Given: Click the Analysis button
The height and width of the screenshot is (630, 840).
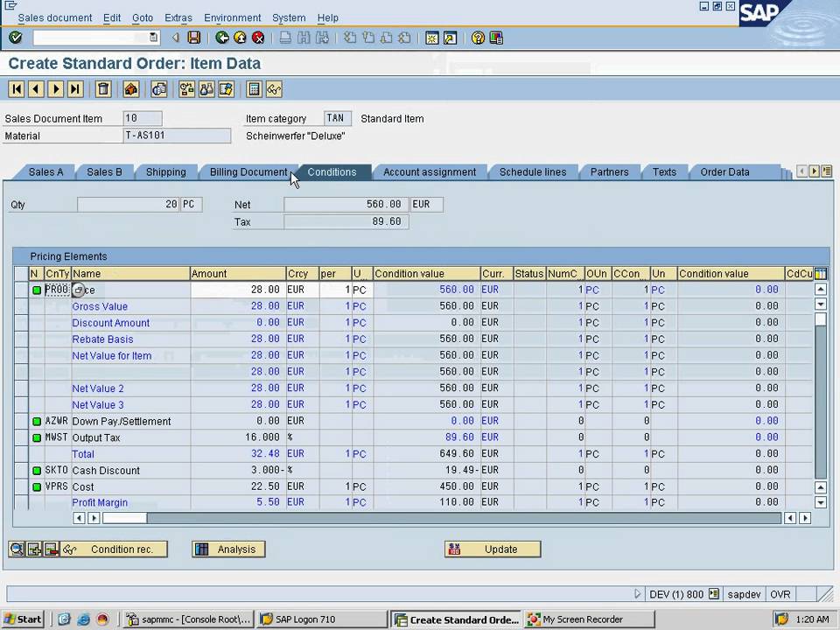Looking at the screenshot, I should tap(228, 549).
